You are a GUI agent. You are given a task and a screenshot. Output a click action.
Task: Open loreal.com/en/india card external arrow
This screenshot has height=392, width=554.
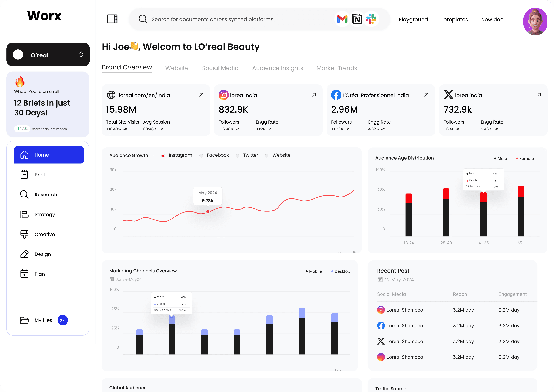point(201,95)
